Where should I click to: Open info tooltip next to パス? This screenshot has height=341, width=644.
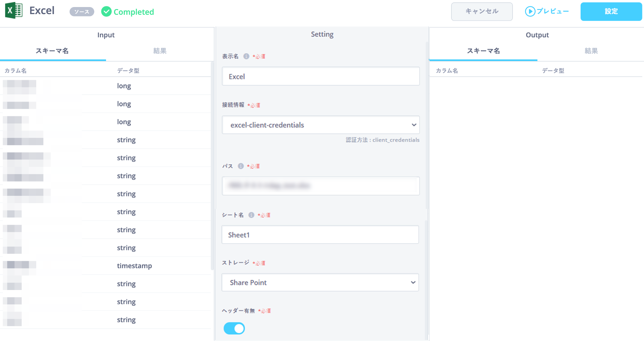tap(240, 166)
